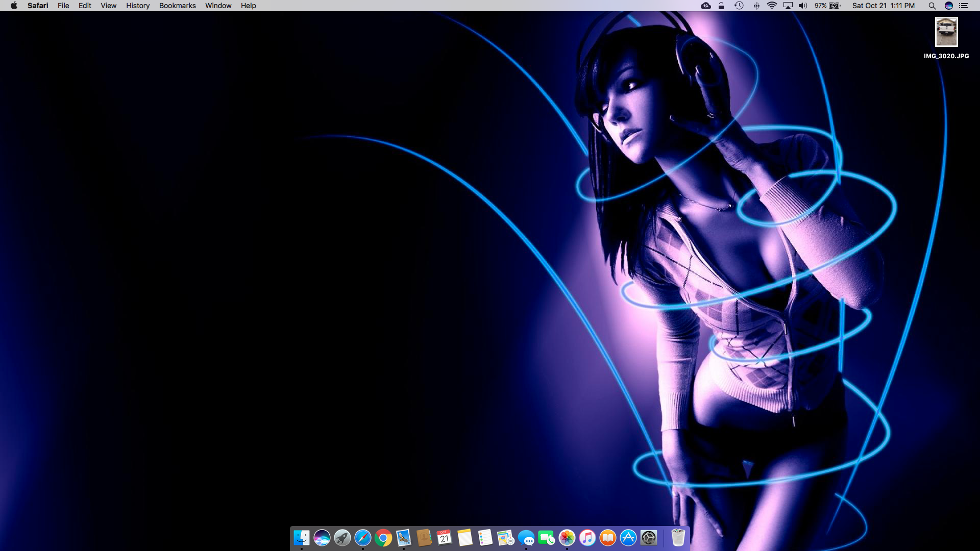Open the Help menu
980x551 pixels.
248,6
